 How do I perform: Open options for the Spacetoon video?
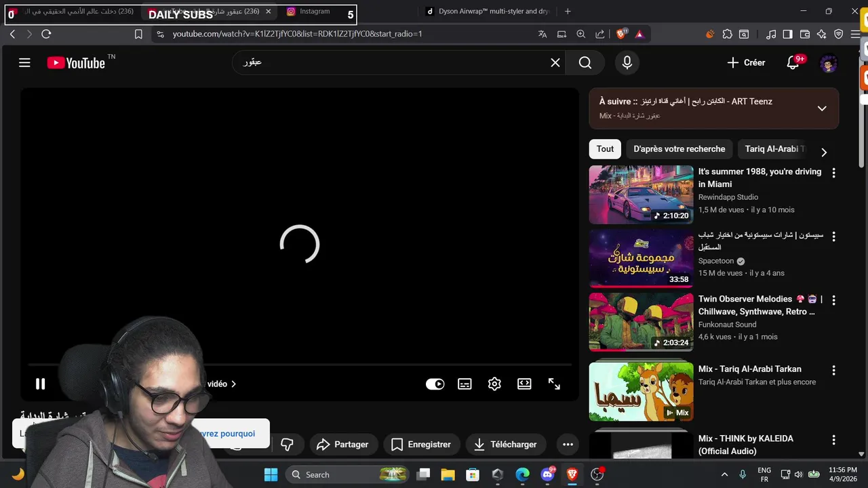834,237
